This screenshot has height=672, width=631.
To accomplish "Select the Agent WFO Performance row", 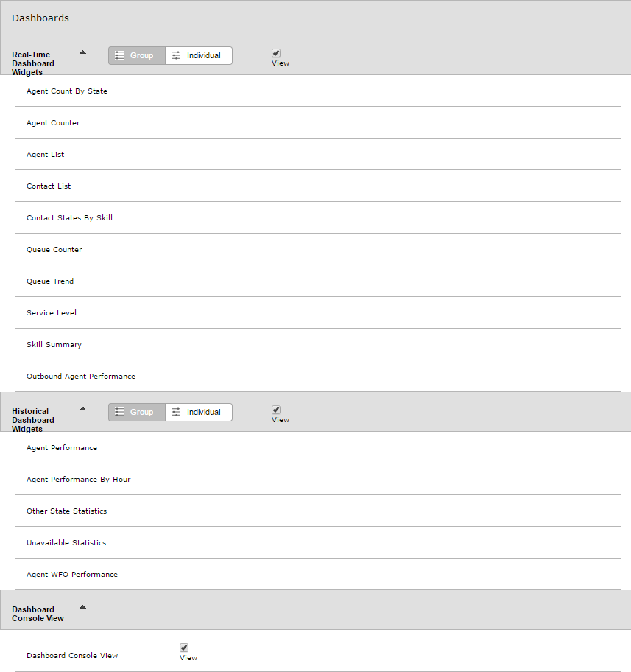I will point(318,574).
